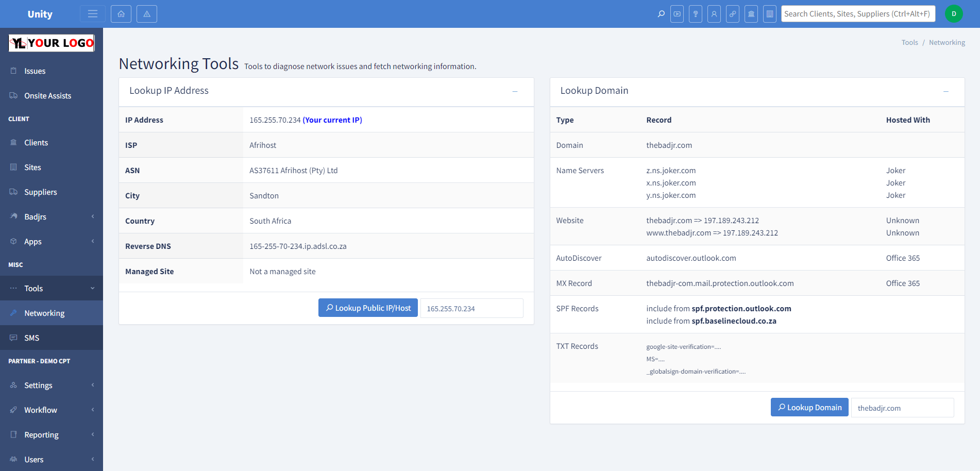This screenshot has width=980, height=471.
Task: Open SMS under Tools
Action: point(52,338)
